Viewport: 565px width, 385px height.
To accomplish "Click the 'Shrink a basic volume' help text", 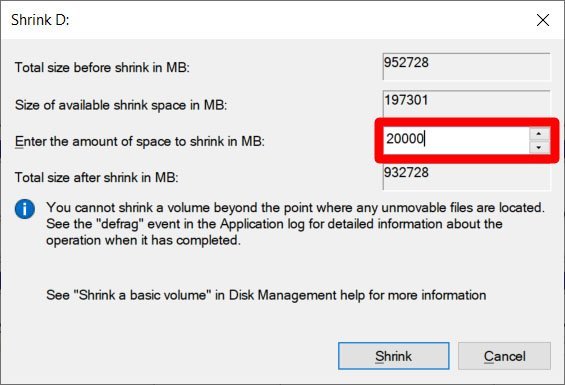I will point(266,295).
